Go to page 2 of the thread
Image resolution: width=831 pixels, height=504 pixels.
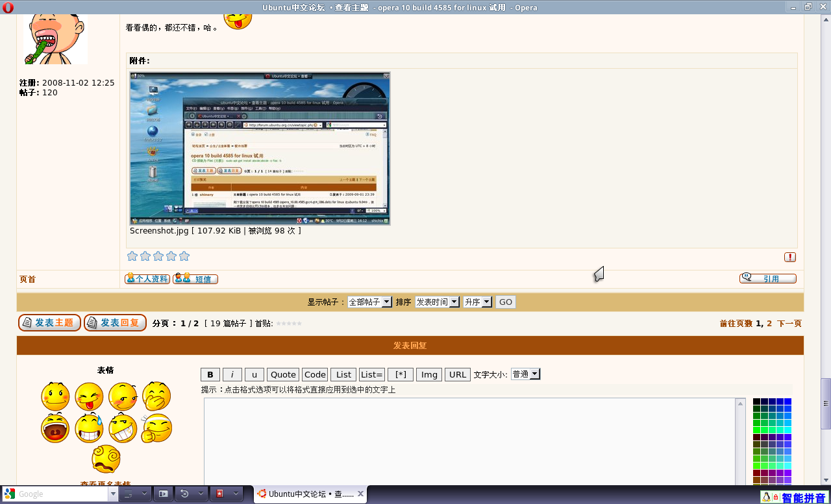click(769, 323)
